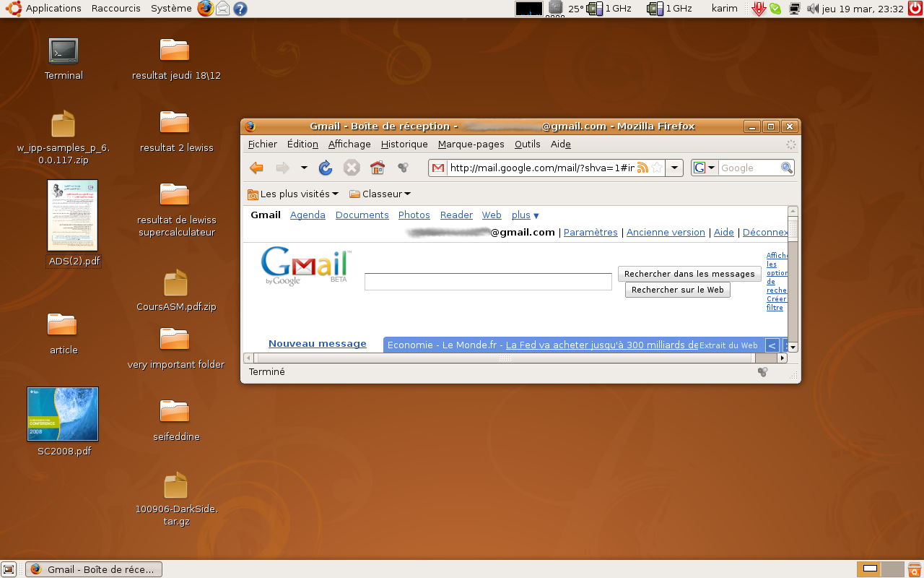This screenshot has width=924, height=578.
Task: Choose search engine via Google icon dropdown
Action: coord(705,168)
